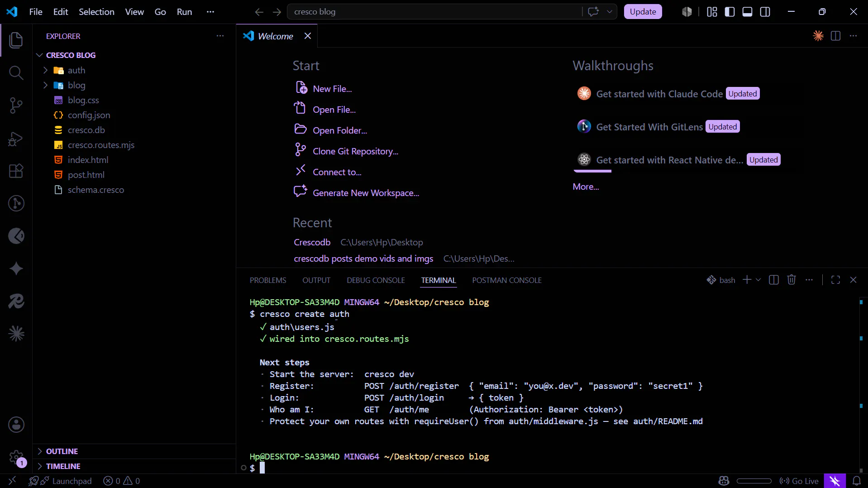
Task: Toggle bottom panel visibility
Action: coord(747,12)
